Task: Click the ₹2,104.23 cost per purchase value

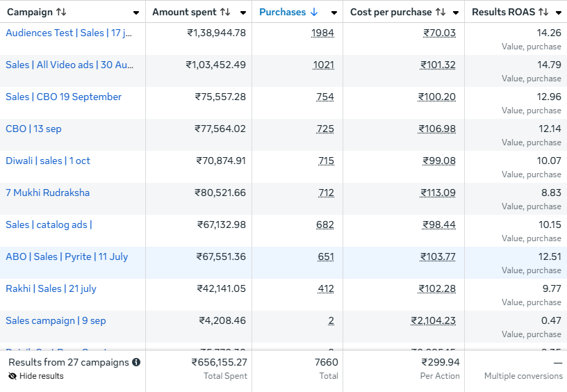Action: (433, 320)
